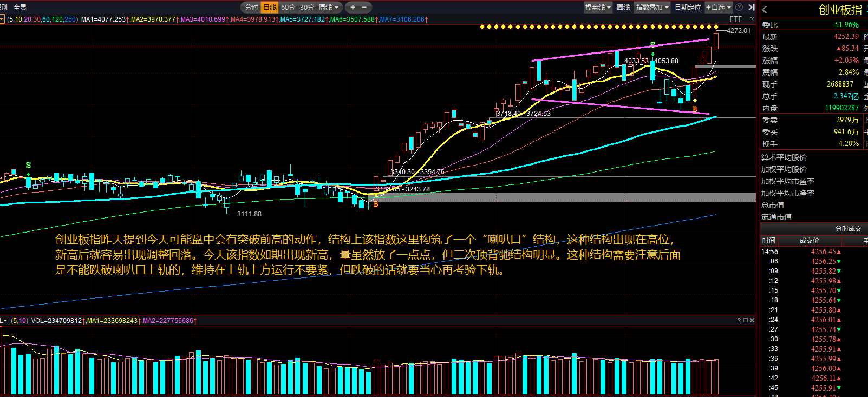Image resolution: width=868 pixels, height=397 pixels.
Task: Go back using left chevron beside 创业板指
Action: pos(765,10)
